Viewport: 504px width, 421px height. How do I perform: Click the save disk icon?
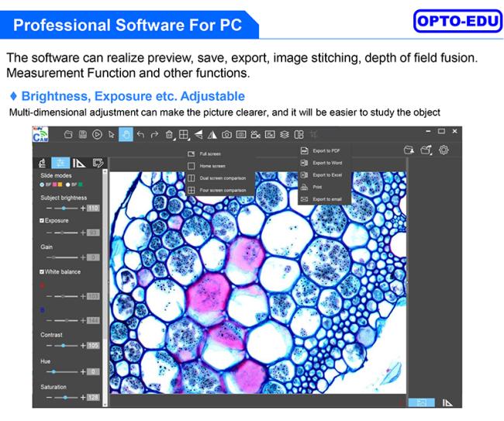click(83, 134)
